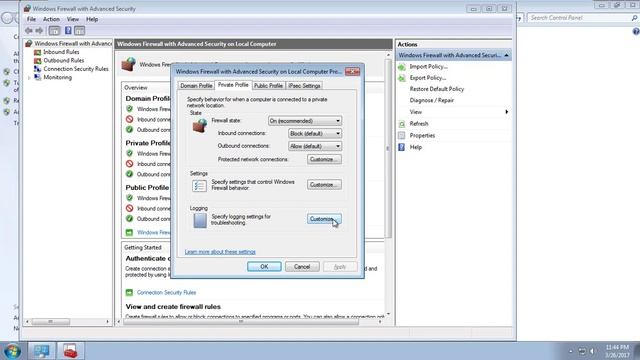640x360 pixels.
Task: Open the File menu
Action: click(31, 19)
